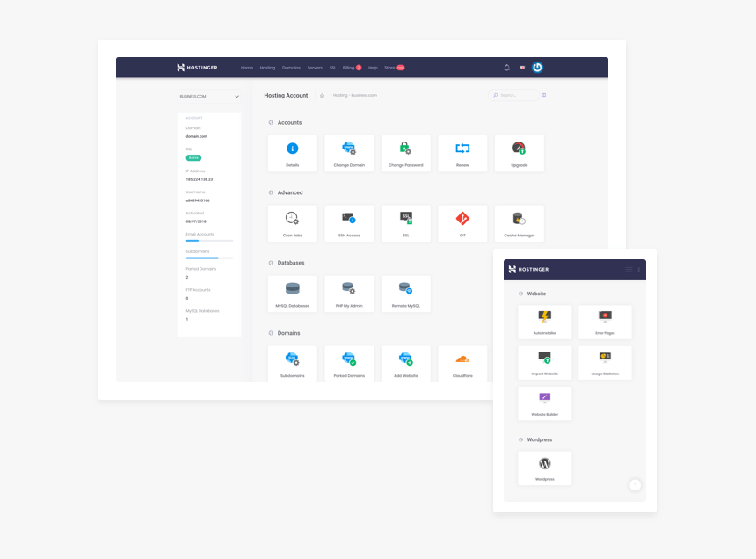Open the SSH Access tile
Image resolution: width=756 pixels, height=559 pixels.
tap(349, 223)
